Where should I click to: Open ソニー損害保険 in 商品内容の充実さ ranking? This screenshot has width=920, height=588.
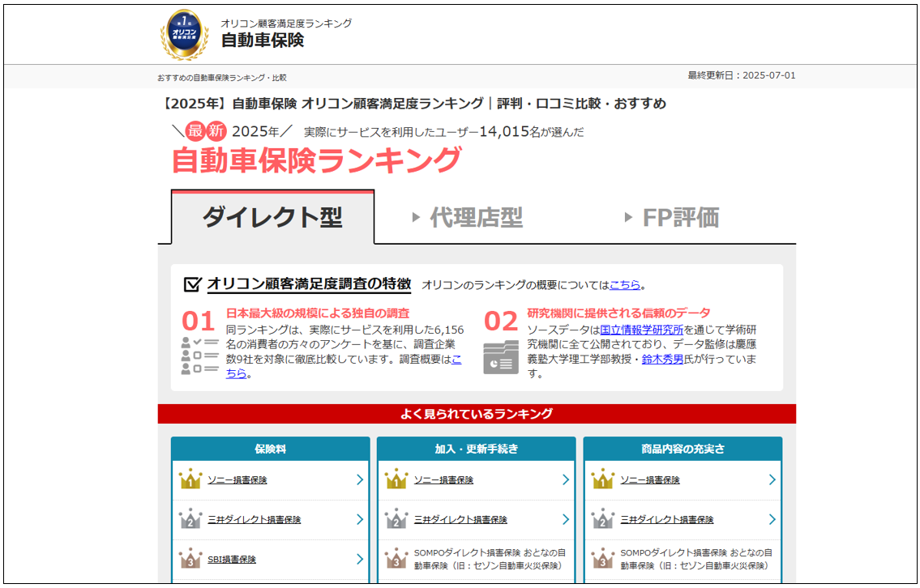(x=650, y=480)
